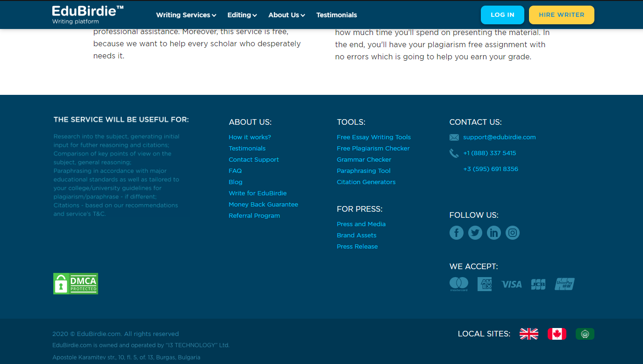Screen dimensions: 643x364
Task: Visit the Twitter profile icon
Action: coord(475,233)
